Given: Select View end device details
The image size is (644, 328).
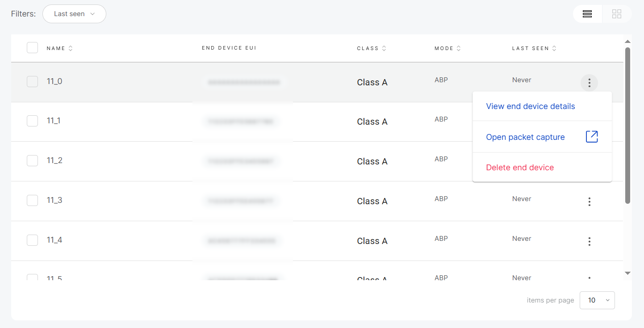Looking at the screenshot, I should pos(531,106).
